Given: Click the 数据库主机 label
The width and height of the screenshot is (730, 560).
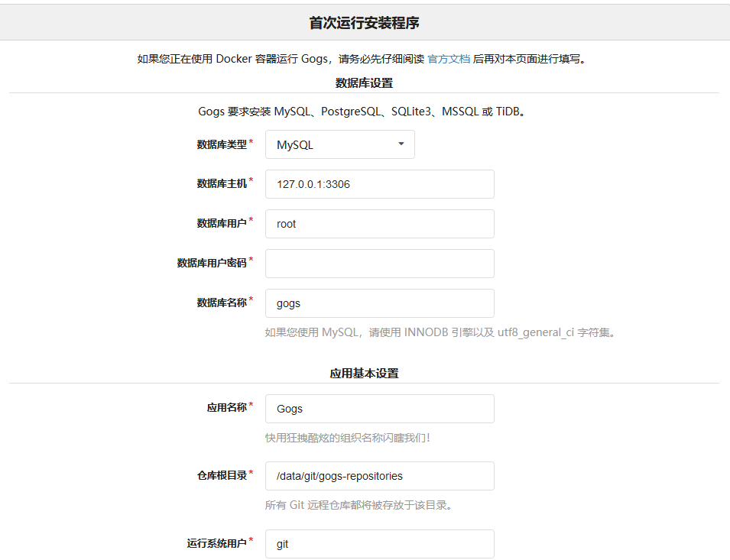Looking at the screenshot, I should click(222, 183).
